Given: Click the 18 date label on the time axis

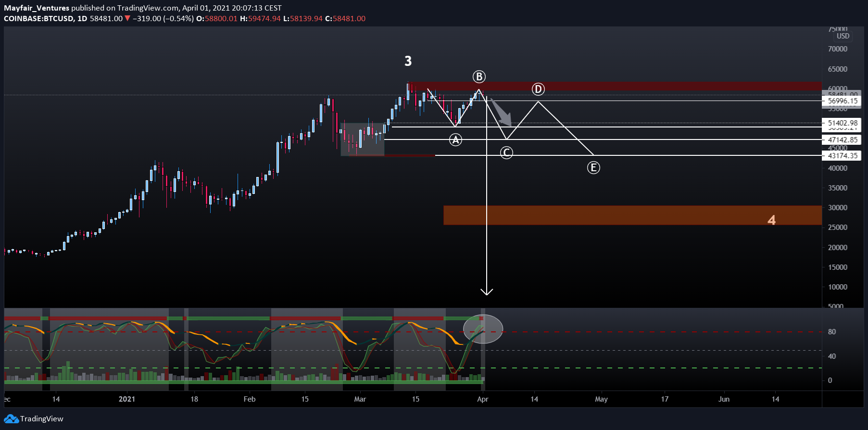Looking at the screenshot, I should pos(194,399).
